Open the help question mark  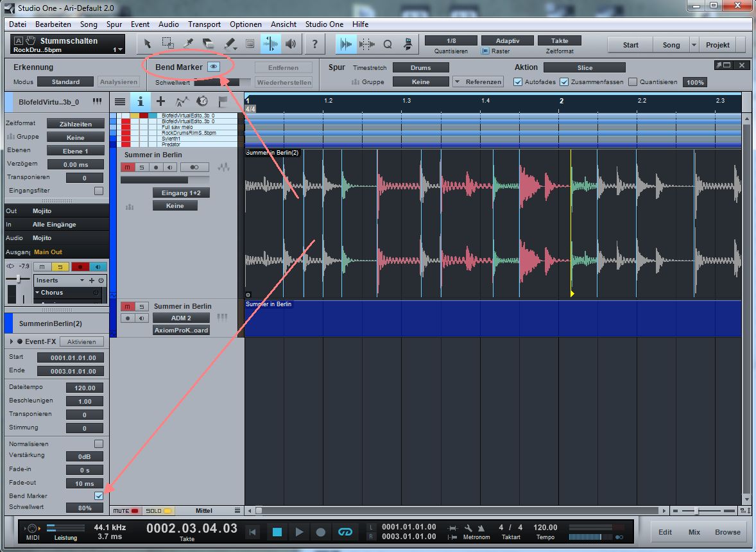315,44
